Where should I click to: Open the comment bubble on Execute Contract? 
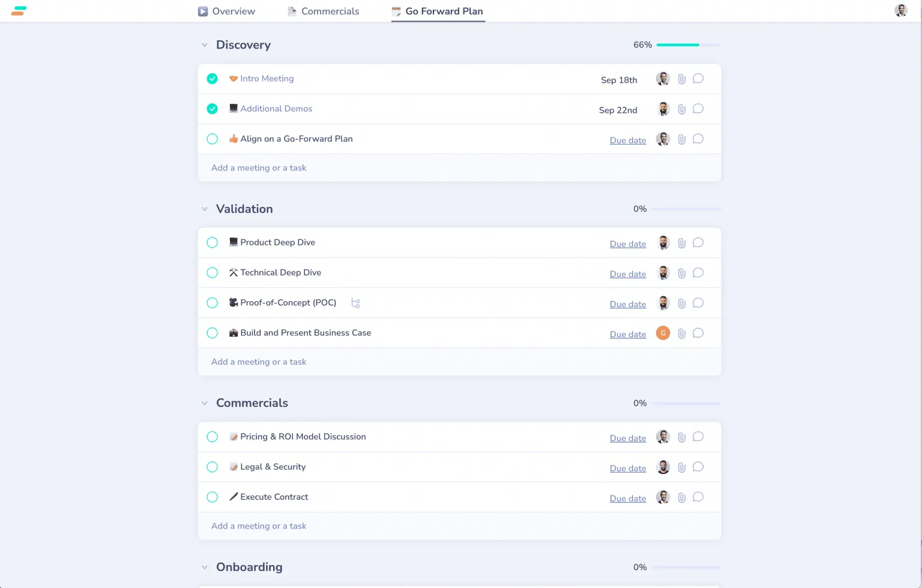click(x=698, y=497)
